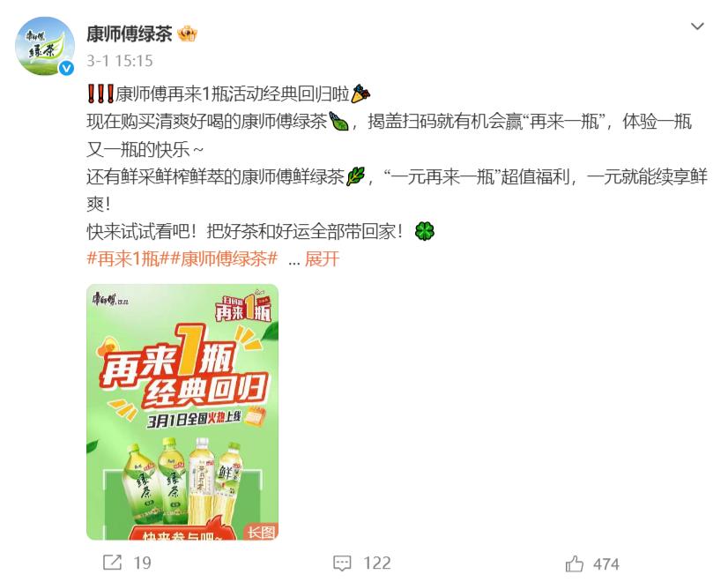728x582 pixels.
Task: Click the 长图 long-image label
Action: tap(261, 532)
